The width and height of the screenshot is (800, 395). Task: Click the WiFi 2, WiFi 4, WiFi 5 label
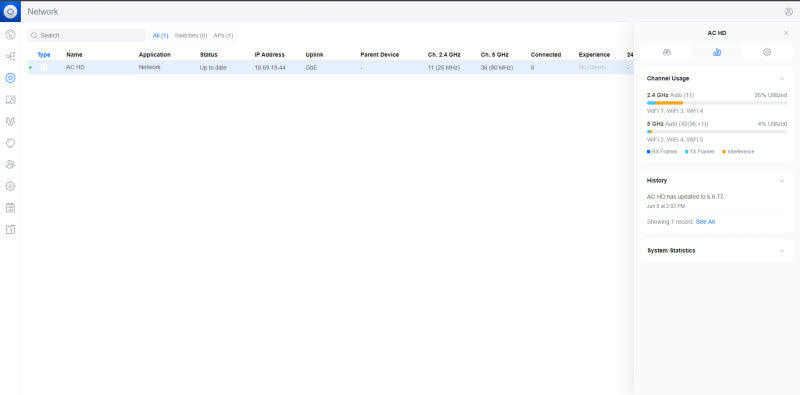point(675,139)
